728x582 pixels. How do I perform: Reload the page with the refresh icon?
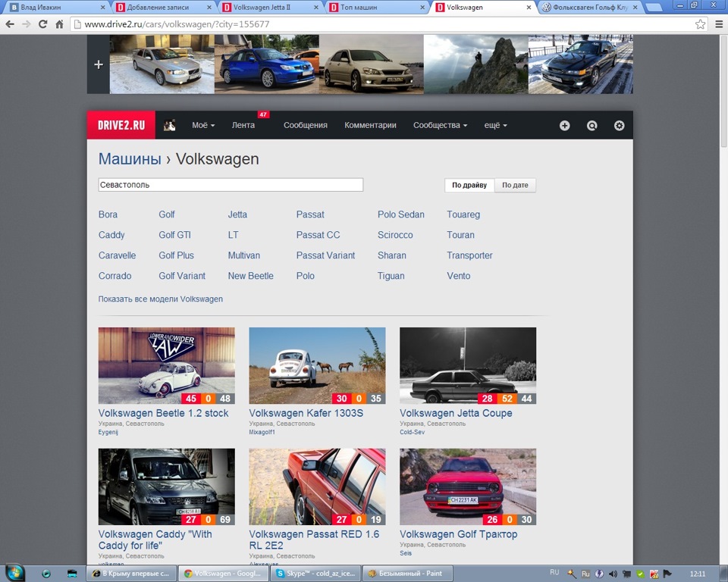[x=42, y=24]
